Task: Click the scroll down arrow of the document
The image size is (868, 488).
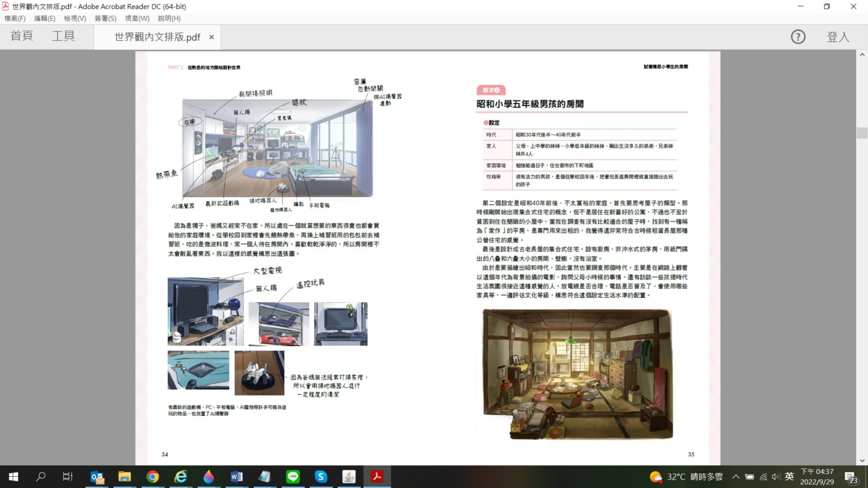Action: [862, 460]
